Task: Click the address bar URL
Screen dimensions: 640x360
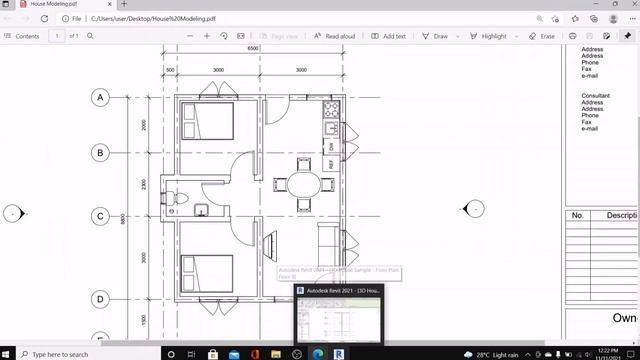Action: (x=153, y=19)
